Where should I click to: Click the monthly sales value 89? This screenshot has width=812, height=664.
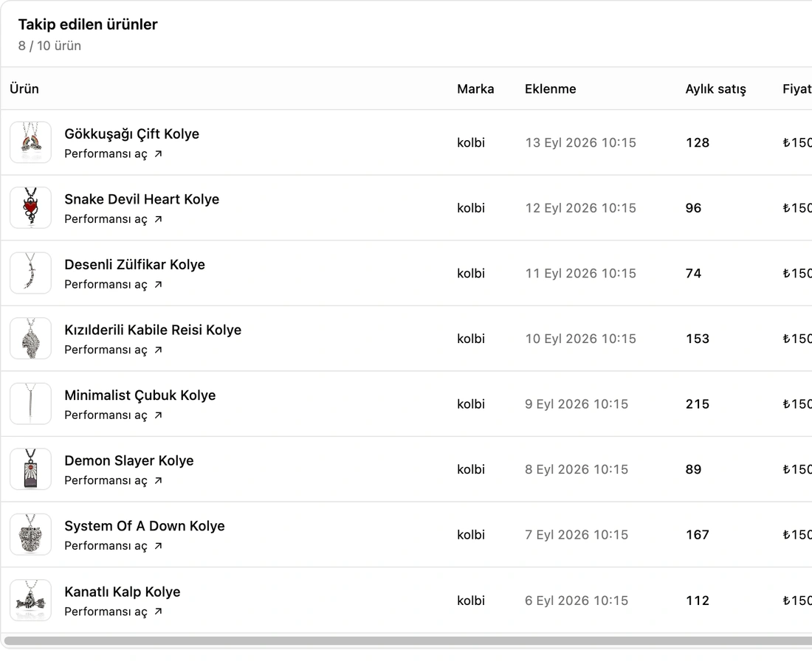(693, 469)
